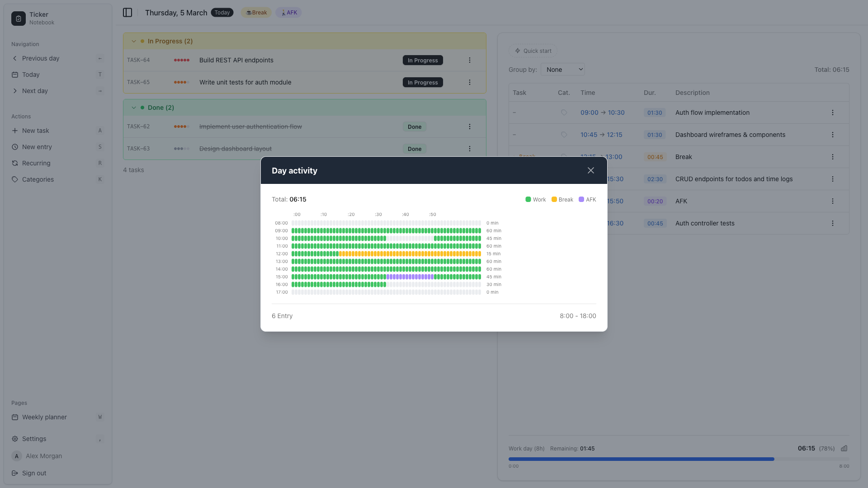Select the Recurring sync icon in sidebar
868x488 pixels.
[x=15, y=163]
